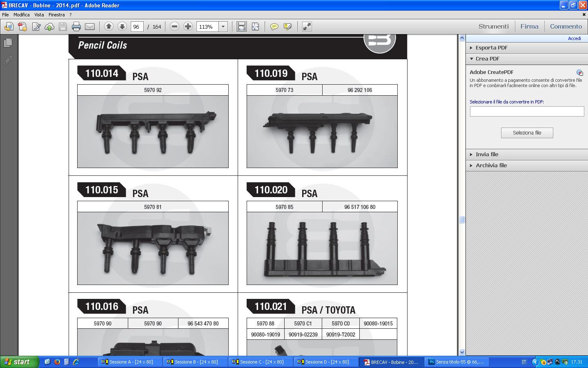Click part number 90919-02239
This screenshot has width=588, height=368.
tap(303, 334)
